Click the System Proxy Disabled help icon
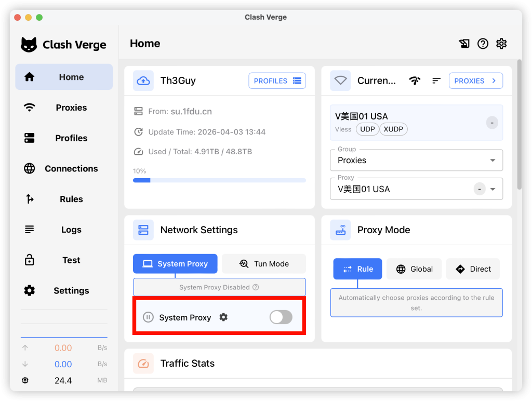Viewport: 532px width, 401px height. pos(256,287)
